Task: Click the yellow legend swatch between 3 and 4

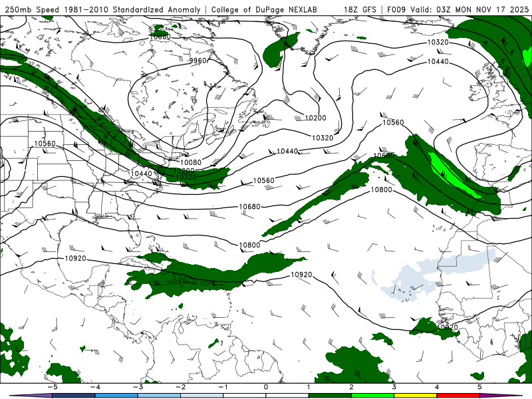Action: pyautogui.click(x=416, y=396)
